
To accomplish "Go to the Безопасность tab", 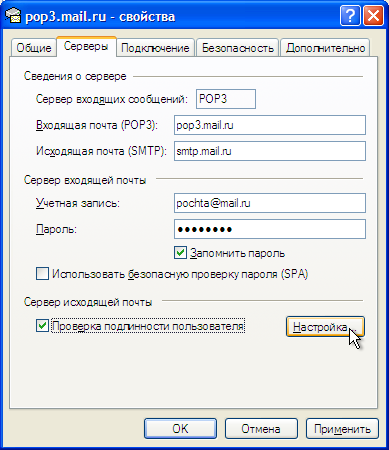I will tap(238, 48).
